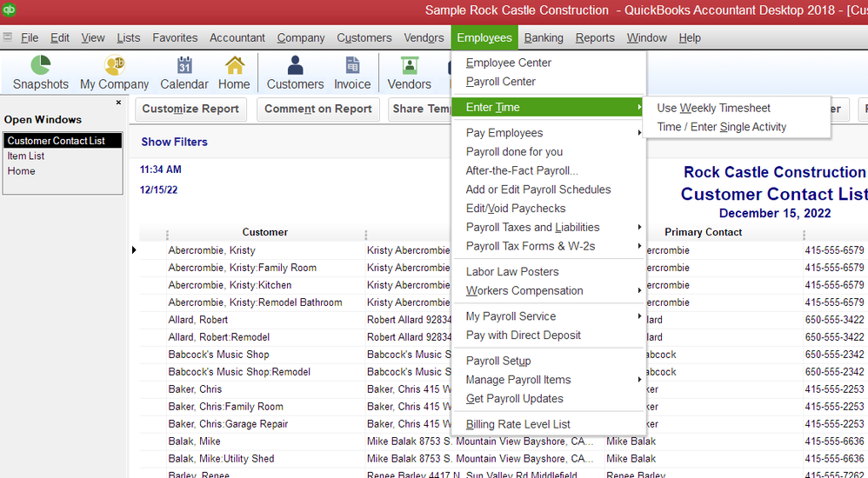Switch to Home in Open Windows
The image size is (868, 478).
[22, 171]
